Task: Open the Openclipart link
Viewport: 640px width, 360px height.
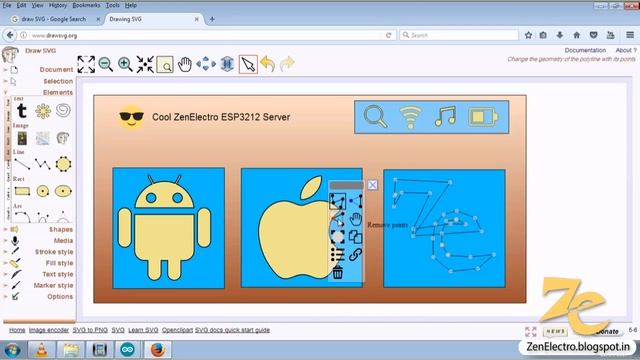Action: click(177, 330)
